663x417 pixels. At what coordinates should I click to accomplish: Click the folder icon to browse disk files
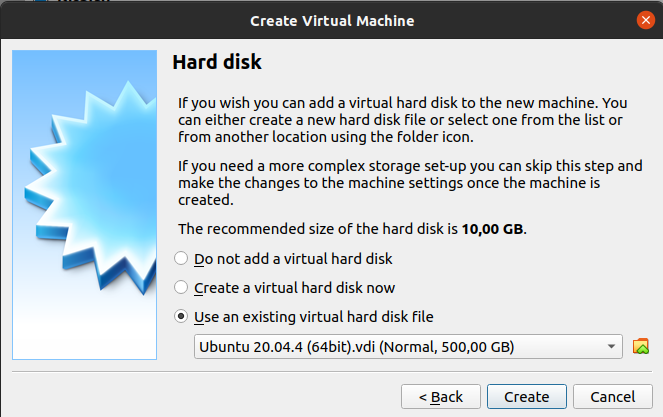(x=642, y=347)
